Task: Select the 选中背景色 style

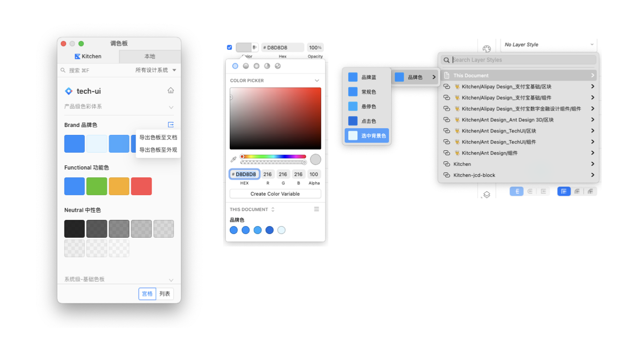Action: coord(367,136)
